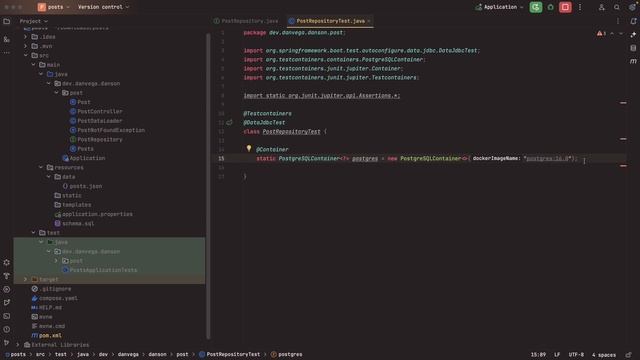This screenshot has width=640, height=360.
Task: Open editor tabs options kebab menu
Action: 618,21
